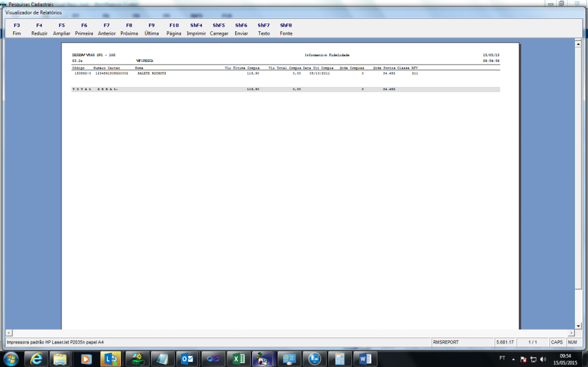Click vertical scrollbar down arrow
This screenshot has width=588, height=367.
point(578,326)
